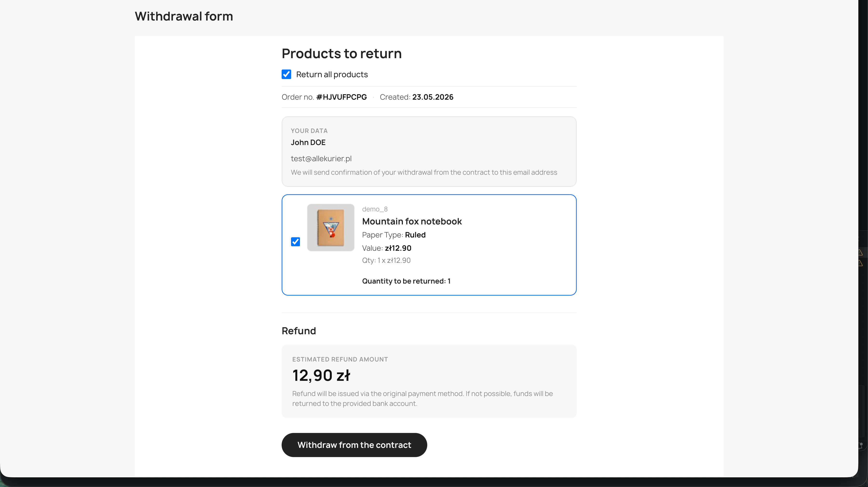Screen dimensions: 868x487
Task: Select the email test@allekurier.pl
Action: 321,159
